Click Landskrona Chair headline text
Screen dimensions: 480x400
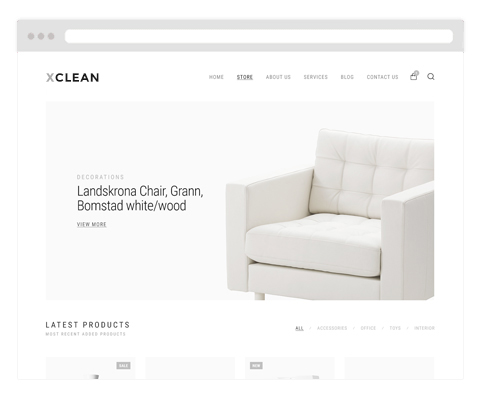point(140,198)
